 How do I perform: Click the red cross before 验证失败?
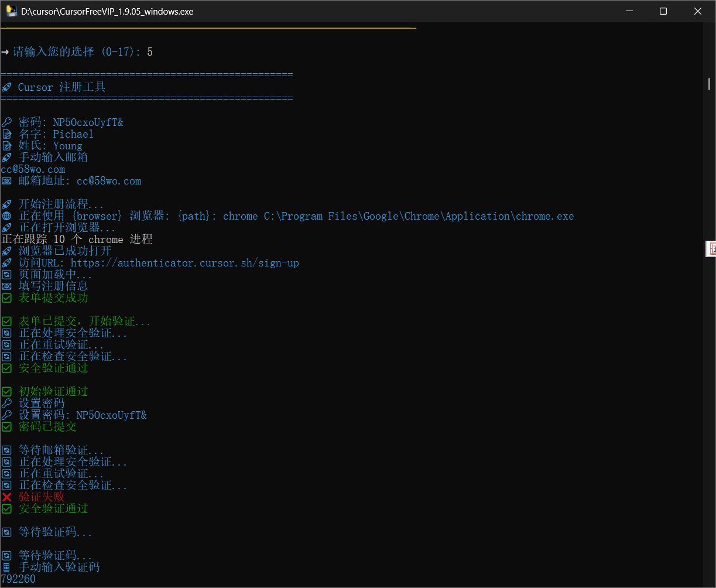click(x=6, y=497)
